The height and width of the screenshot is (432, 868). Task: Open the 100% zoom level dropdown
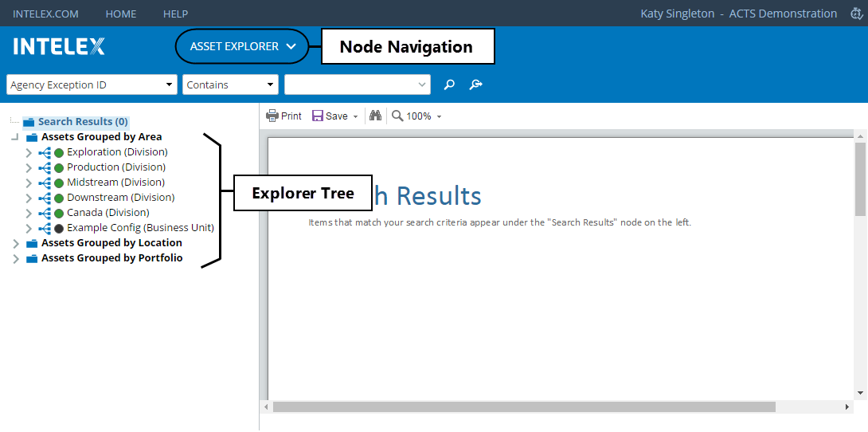coord(439,116)
